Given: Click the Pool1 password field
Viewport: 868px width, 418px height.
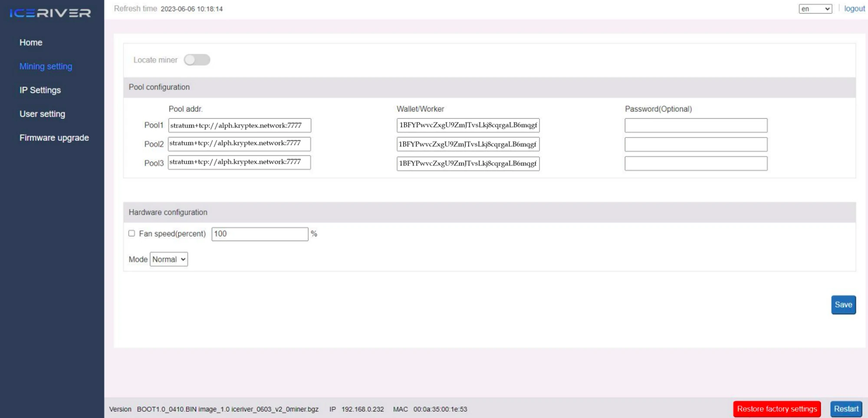Looking at the screenshot, I should click(696, 125).
